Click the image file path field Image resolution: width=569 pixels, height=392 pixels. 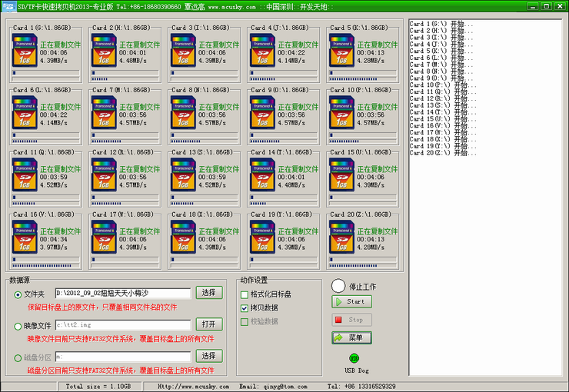pyautogui.click(x=122, y=325)
